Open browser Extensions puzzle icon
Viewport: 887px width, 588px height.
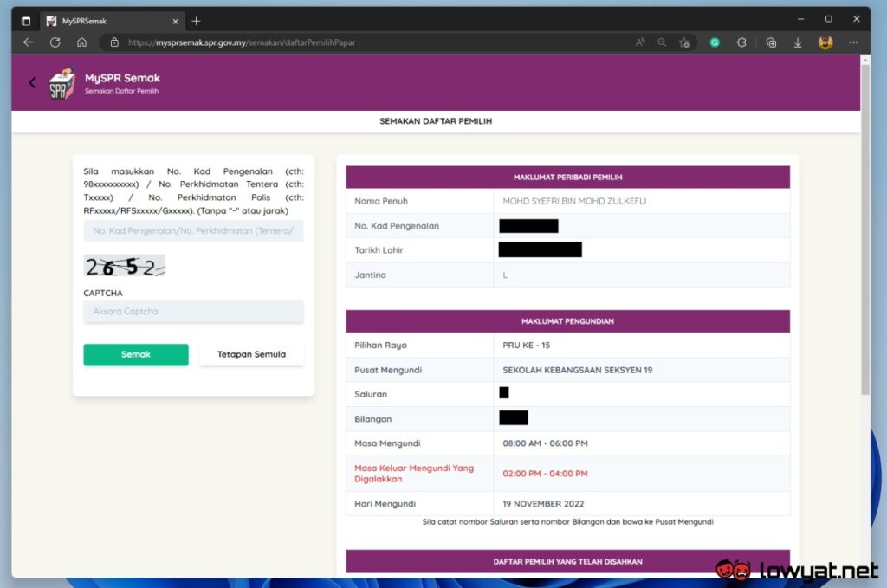pos(741,42)
